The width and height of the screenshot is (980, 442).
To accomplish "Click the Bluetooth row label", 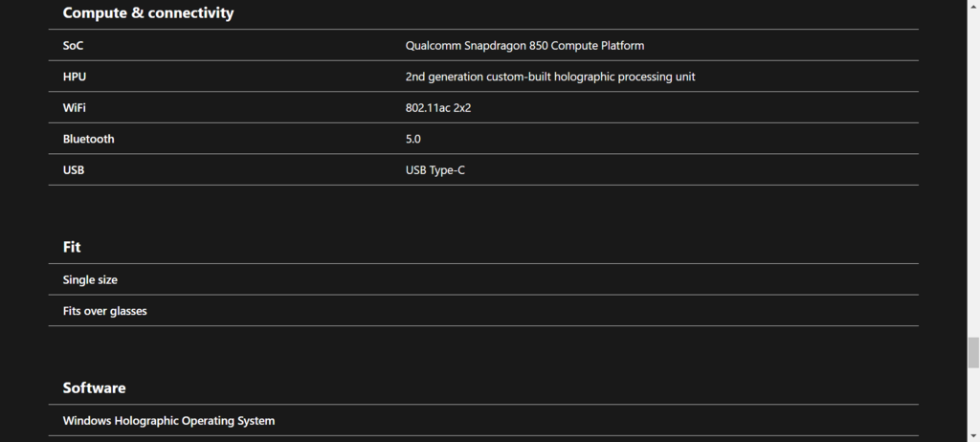I will [89, 139].
